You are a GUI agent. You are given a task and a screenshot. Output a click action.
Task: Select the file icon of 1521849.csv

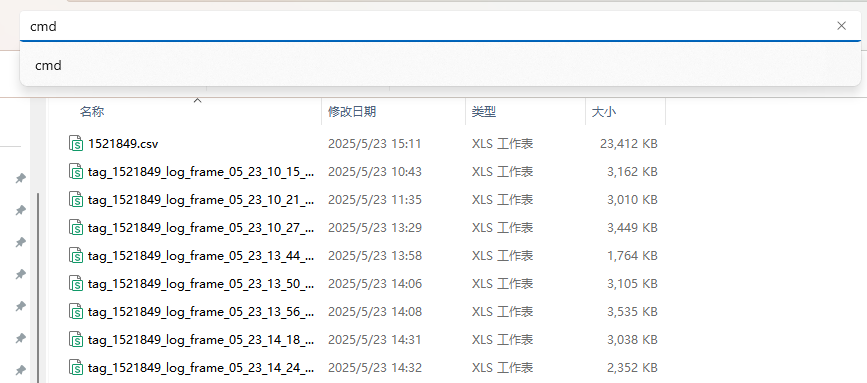click(x=76, y=143)
